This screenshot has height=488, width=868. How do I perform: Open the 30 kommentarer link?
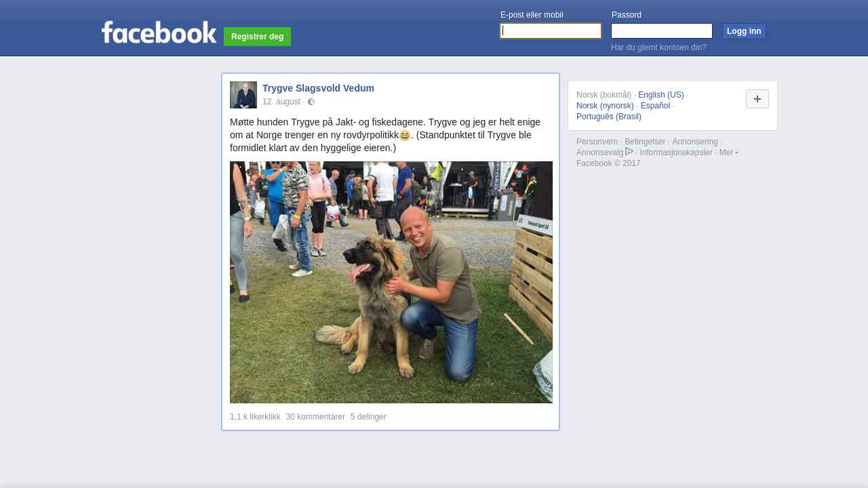(x=315, y=417)
